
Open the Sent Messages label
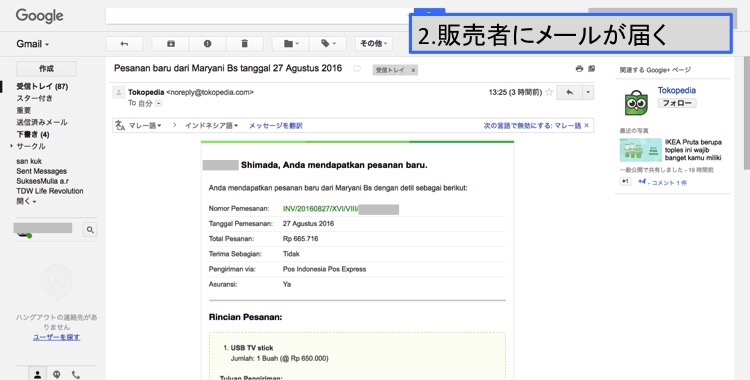(x=42, y=171)
